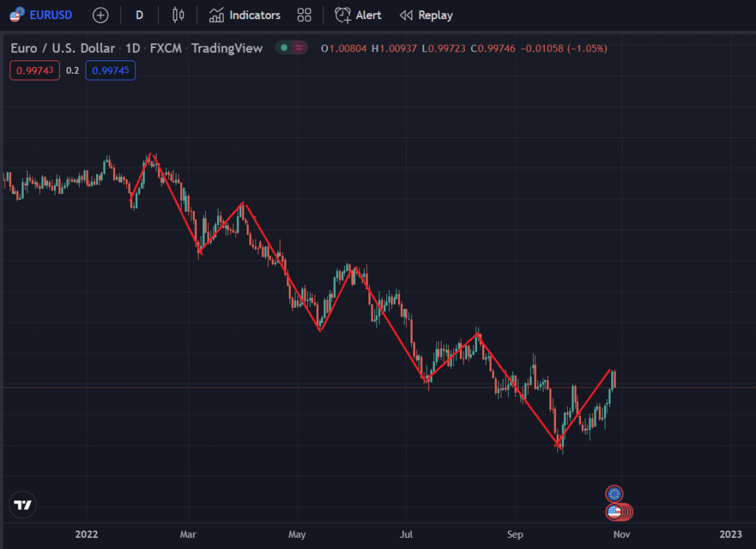
Task: Start bar Replay mode
Action: click(426, 15)
